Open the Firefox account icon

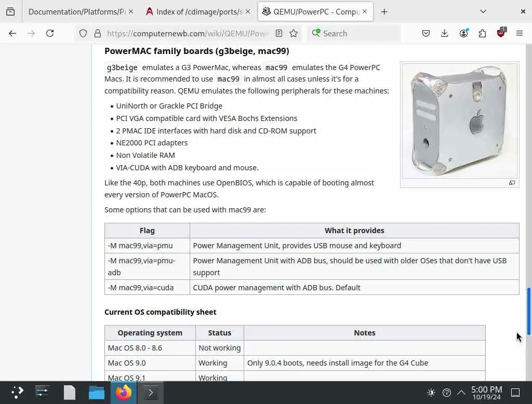pos(463,33)
